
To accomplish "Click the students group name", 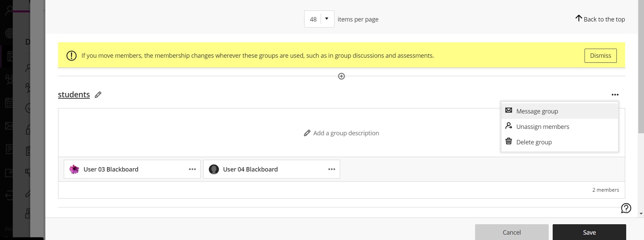I will (74, 95).
